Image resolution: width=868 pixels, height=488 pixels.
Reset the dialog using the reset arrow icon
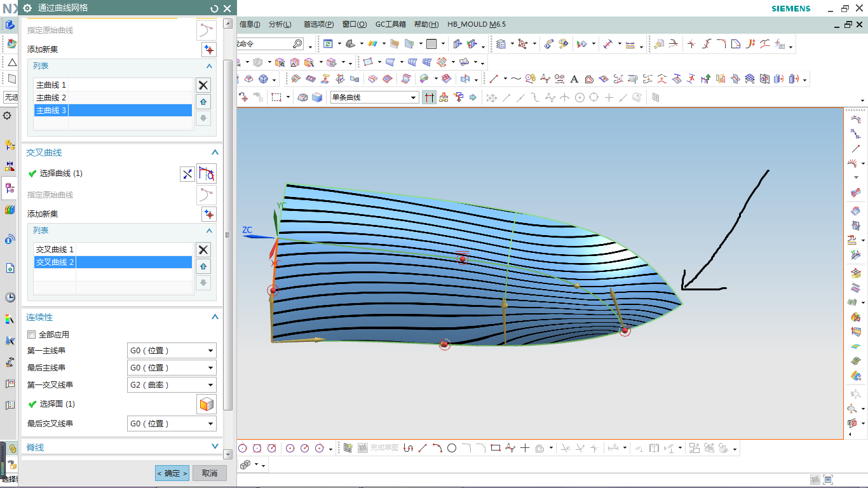click(x=214, y=8)
